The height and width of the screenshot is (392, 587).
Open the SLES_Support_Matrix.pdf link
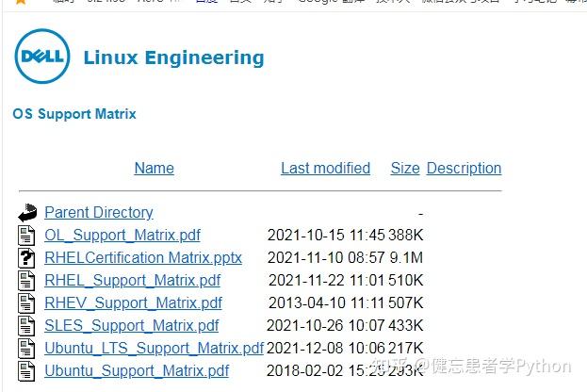point(131,326)
